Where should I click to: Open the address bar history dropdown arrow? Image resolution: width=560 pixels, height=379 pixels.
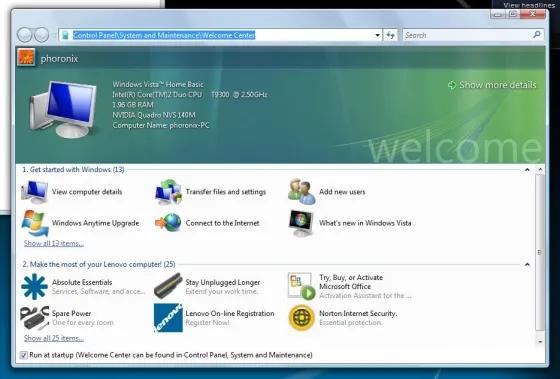(377, 35)
